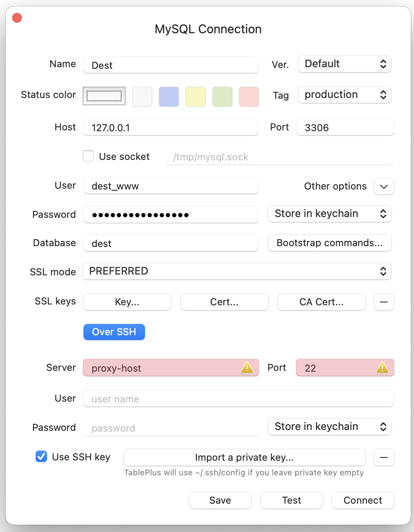Test the MySQL connection

(291, 500)
